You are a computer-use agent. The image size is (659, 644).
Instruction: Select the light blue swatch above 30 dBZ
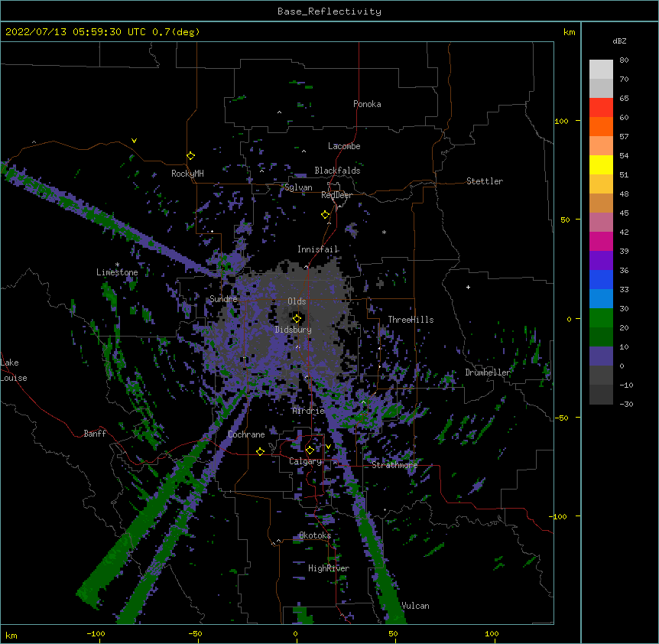tap(601, 299)
